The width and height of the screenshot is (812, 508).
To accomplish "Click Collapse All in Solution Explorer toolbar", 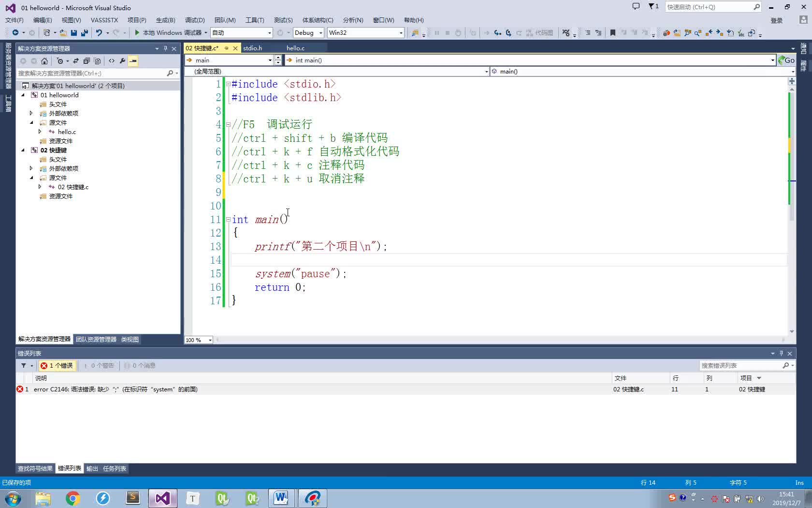I will tap(87, 60).
